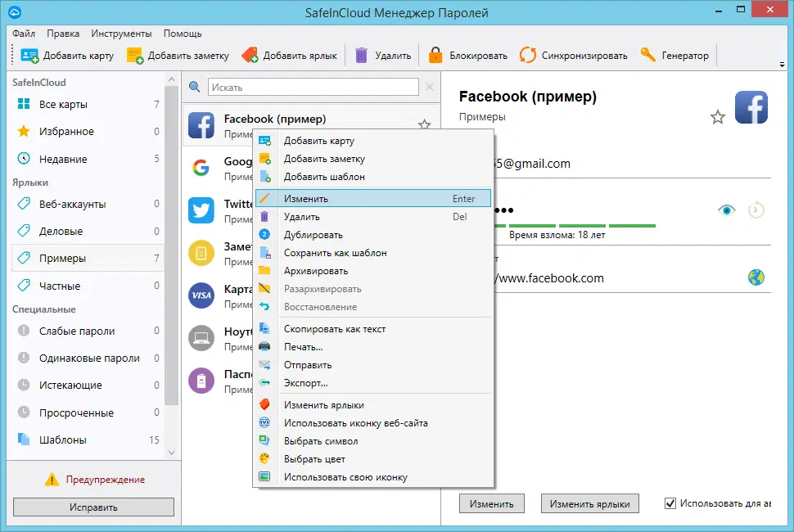Select the Частные label
Viewport: 794px width, 532px height.
(88, 286)
